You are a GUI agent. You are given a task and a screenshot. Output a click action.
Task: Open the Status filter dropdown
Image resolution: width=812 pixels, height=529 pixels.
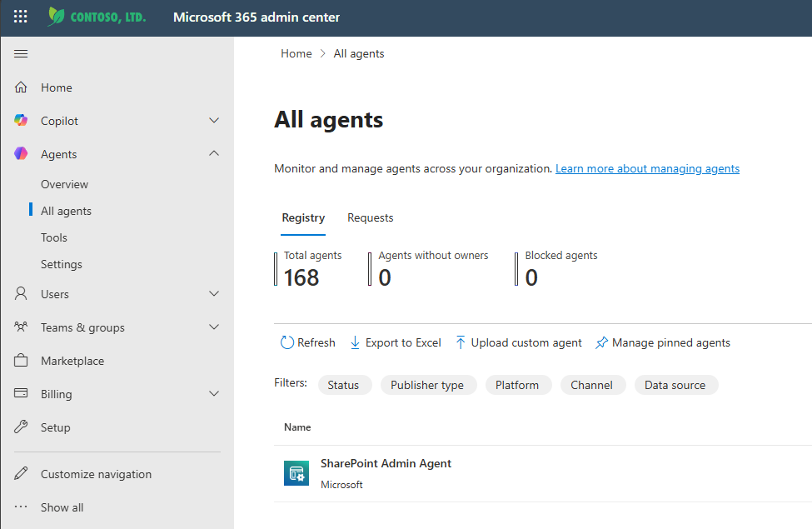[x=343, y=385]
